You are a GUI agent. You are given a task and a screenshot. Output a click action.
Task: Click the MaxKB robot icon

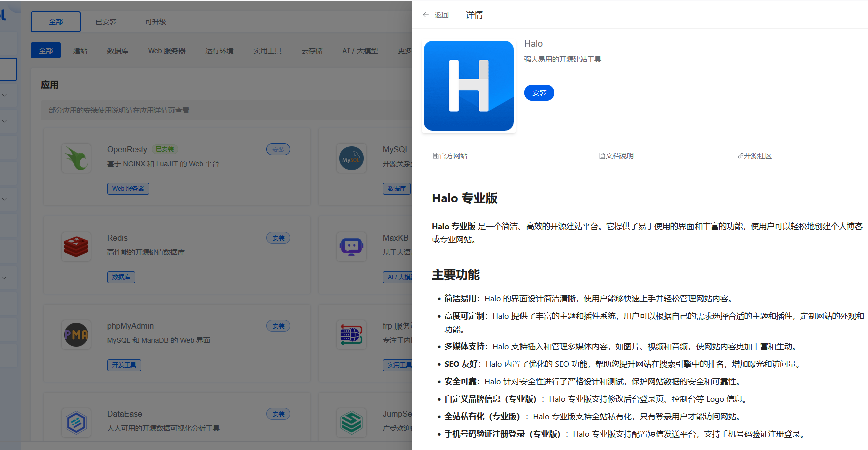pos(351,247)
